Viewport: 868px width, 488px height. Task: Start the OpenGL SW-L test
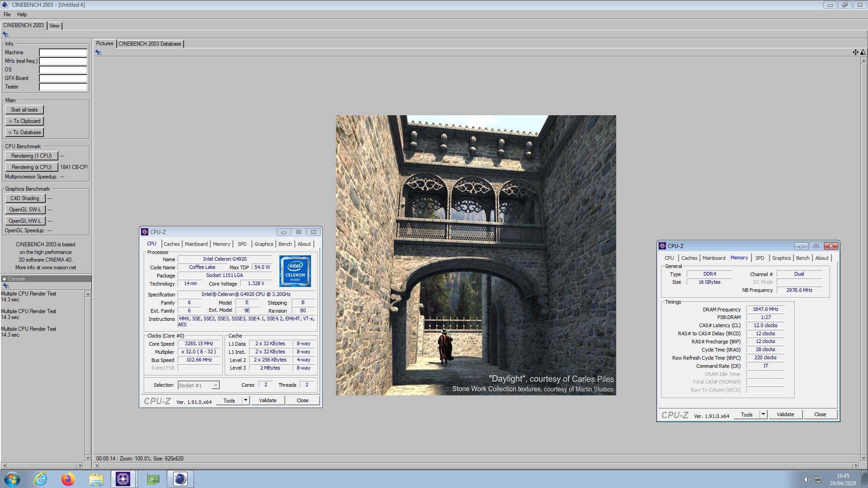point(25,210)
